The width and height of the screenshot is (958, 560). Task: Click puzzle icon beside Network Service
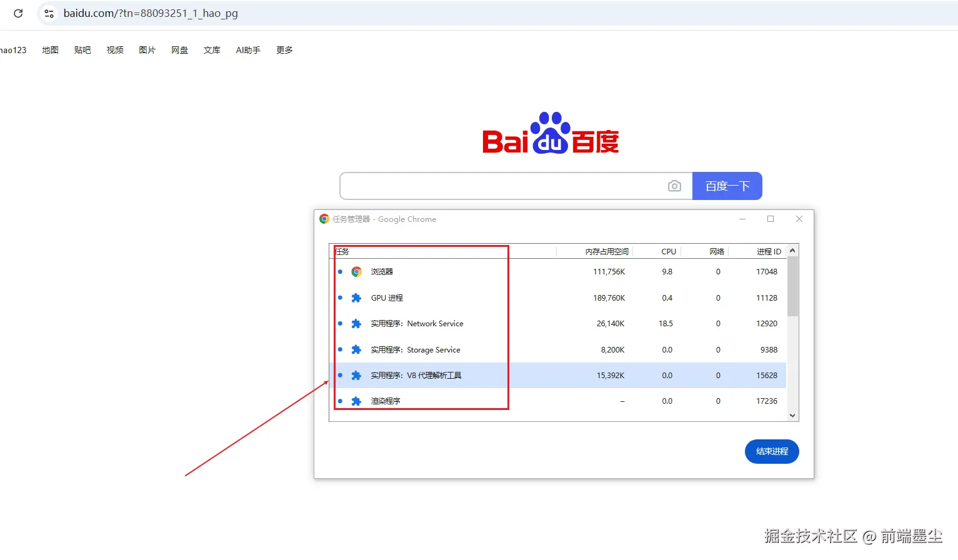tap(356, 324)
